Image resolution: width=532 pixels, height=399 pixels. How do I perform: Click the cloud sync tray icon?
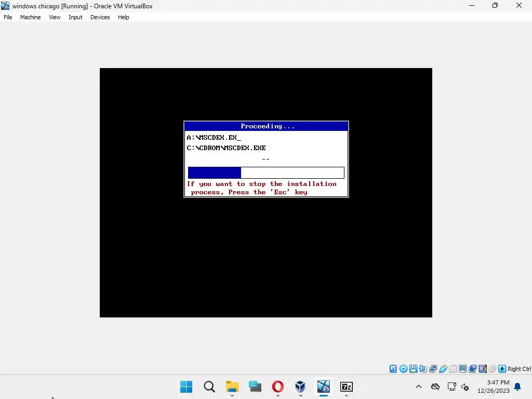pyautogui.click(x=435, y=387)
